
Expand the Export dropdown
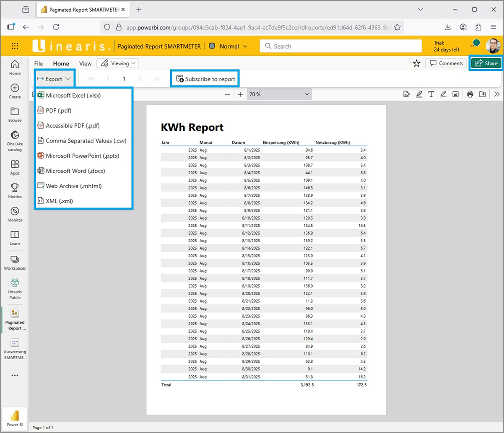54,78
